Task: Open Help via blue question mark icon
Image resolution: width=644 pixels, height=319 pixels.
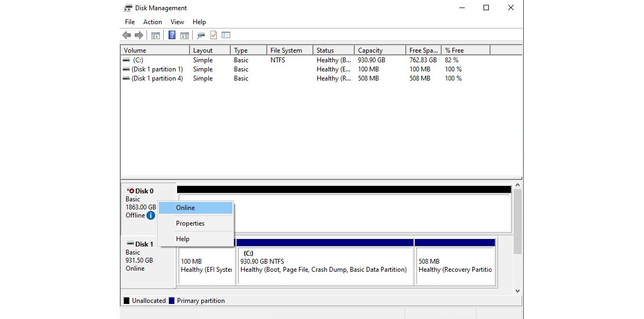Action: click(x=172, y=35)
